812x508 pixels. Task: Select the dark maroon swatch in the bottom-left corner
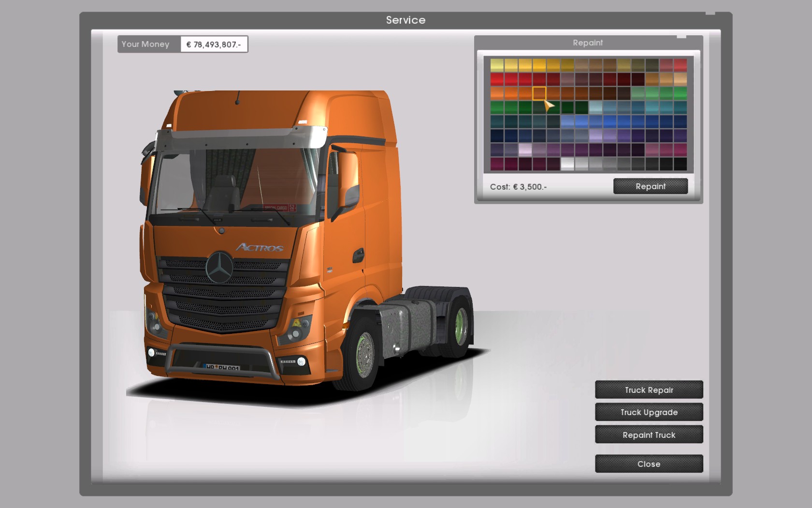[x=497, y=164]
